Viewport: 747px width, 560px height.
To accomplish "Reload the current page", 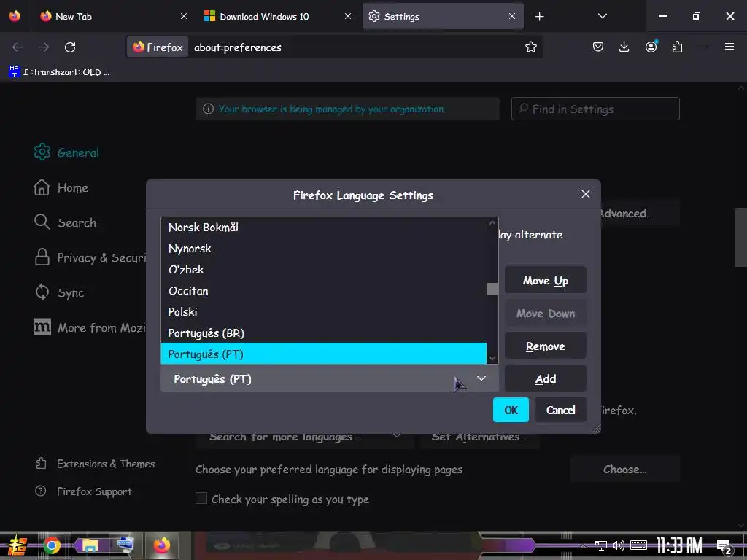I will pyautogui.click(x=70, y=47).
